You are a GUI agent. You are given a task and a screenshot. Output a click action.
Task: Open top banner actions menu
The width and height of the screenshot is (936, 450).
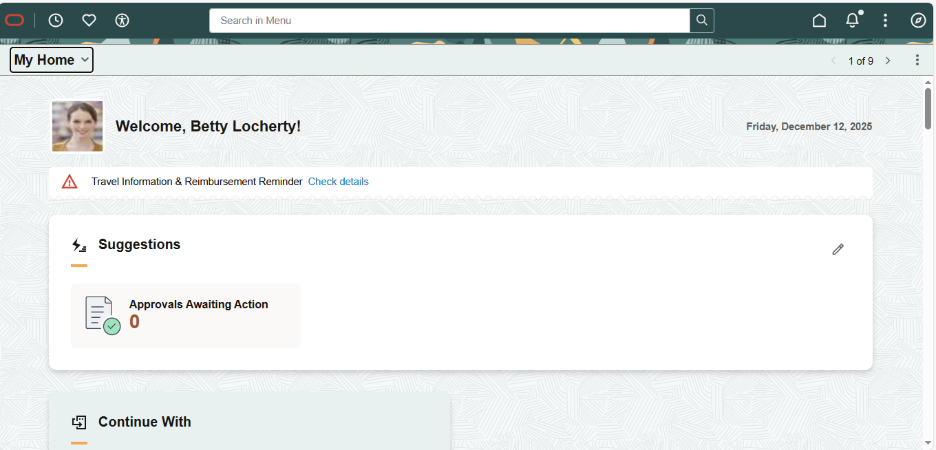pos(885,20)
